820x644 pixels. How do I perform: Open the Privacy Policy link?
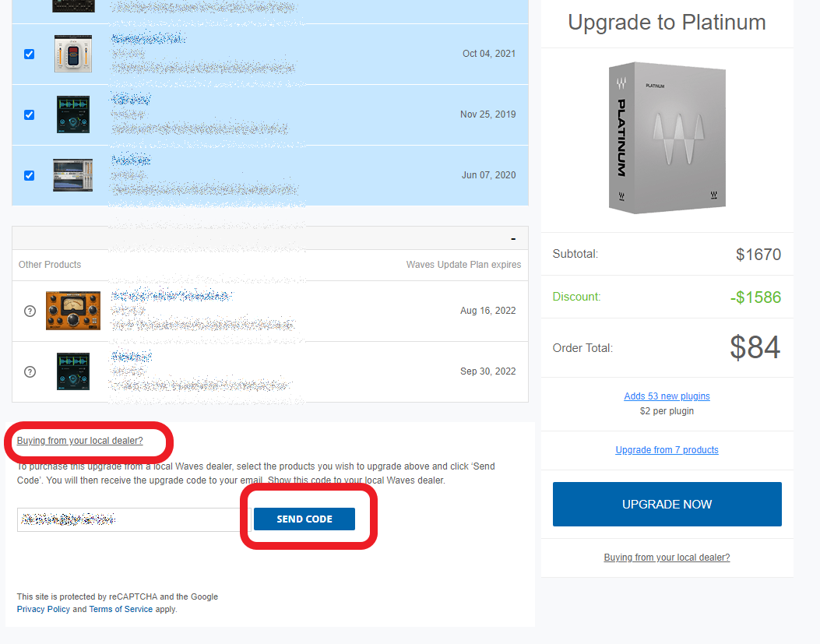pyautogui.click(x=44, y=609)
